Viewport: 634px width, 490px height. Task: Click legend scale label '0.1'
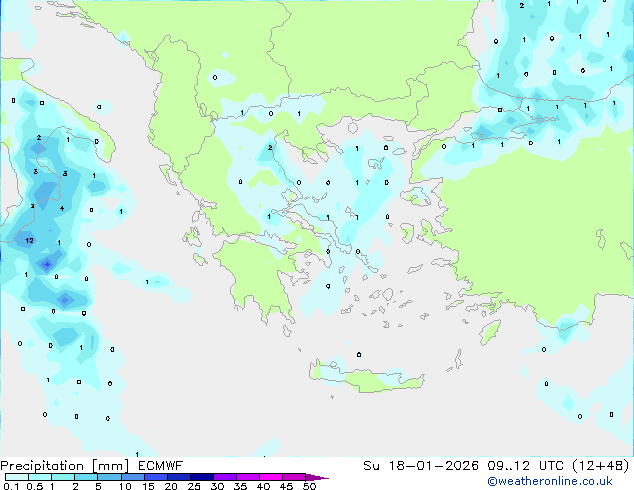click(x=11, y=486)
